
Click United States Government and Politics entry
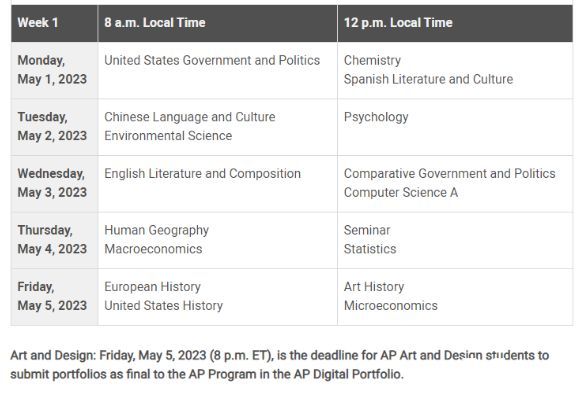coord(212,60)
